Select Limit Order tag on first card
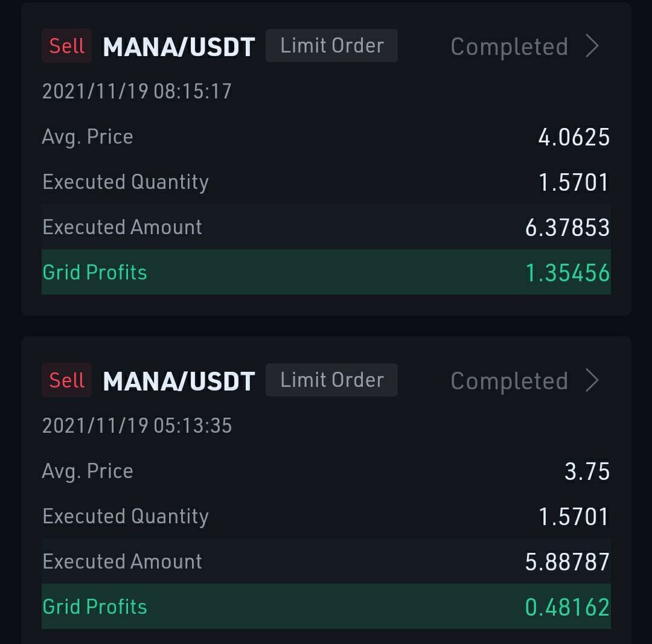This screenshot has width=652, height=644. pyautogui.click(x=331, y=46)
